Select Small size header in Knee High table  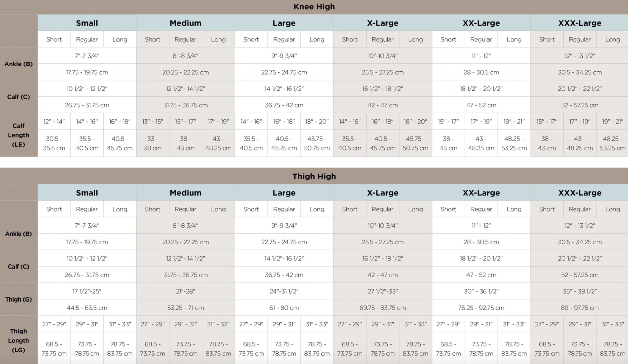(87, 23)
